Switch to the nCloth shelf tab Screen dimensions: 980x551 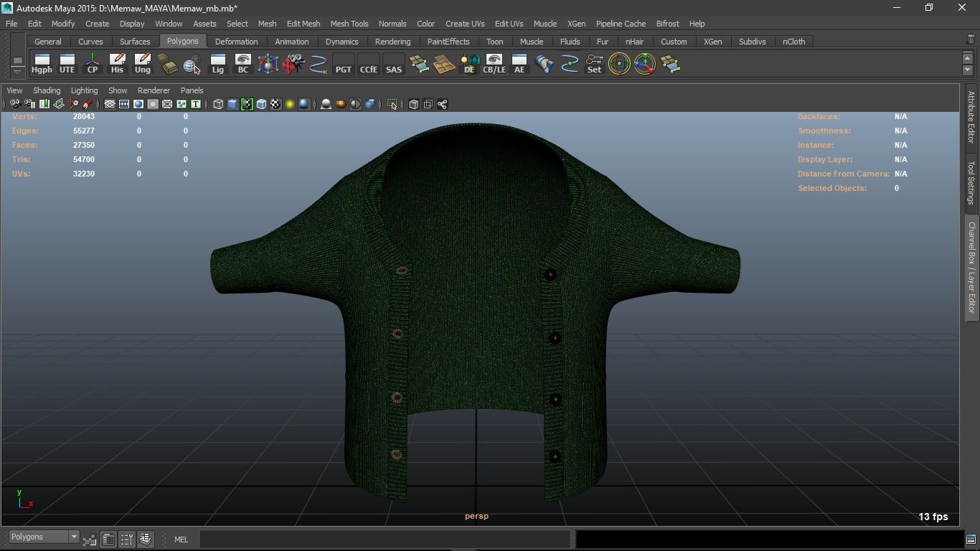pyautogui.click(x=793, y=42)
